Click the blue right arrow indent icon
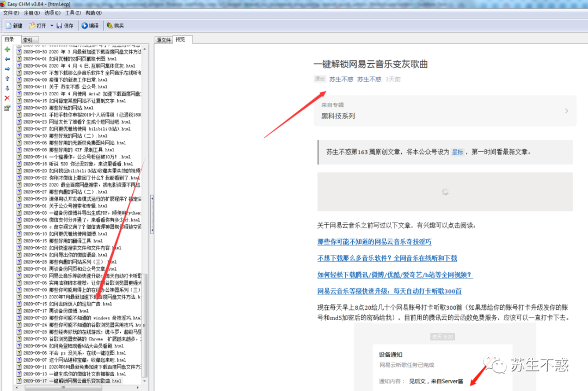 tap(7, 69)
